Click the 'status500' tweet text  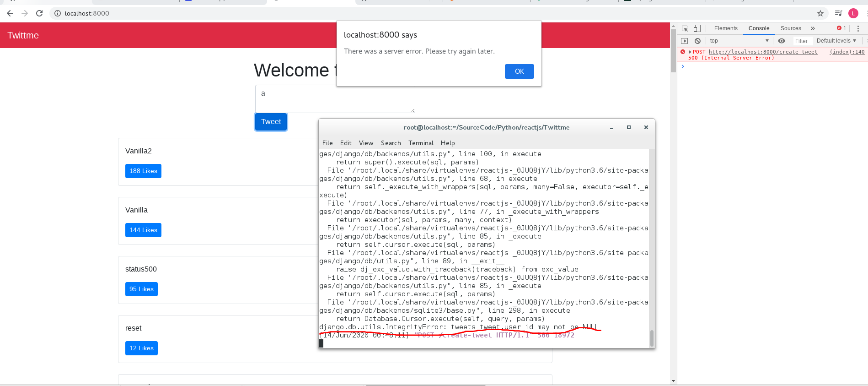[141, 269]
